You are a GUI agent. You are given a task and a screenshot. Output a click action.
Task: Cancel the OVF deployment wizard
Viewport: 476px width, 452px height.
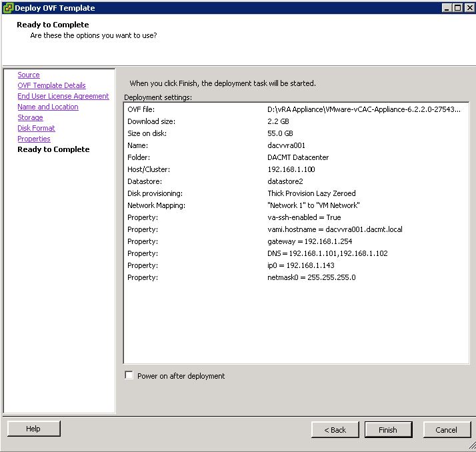(446, 430)
